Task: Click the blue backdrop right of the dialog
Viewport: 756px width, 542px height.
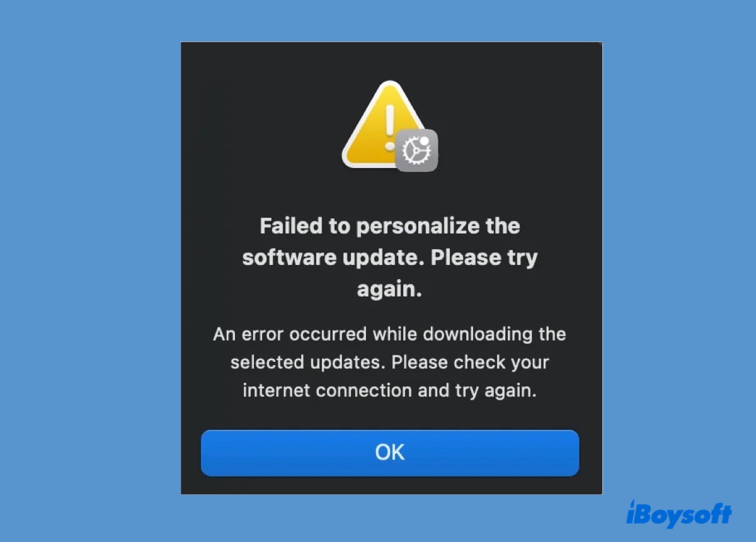Action: coord(679,252)
